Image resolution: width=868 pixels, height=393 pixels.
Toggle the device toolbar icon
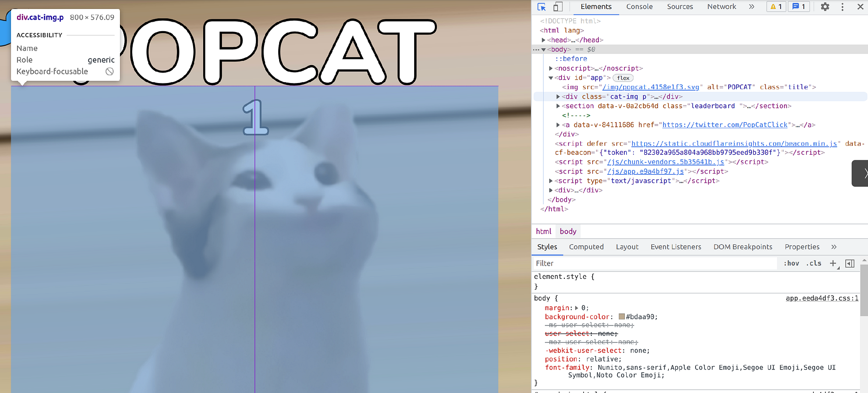coord(558,7)
